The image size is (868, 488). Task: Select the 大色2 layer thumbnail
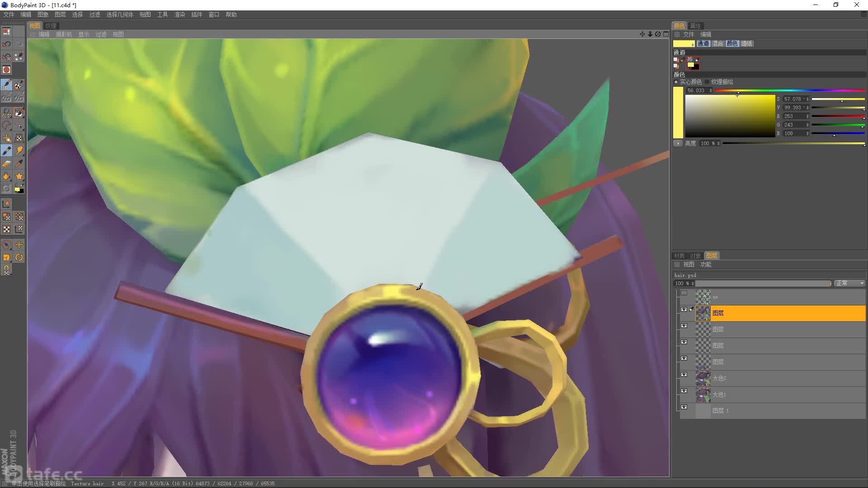(x=703, y=378)
